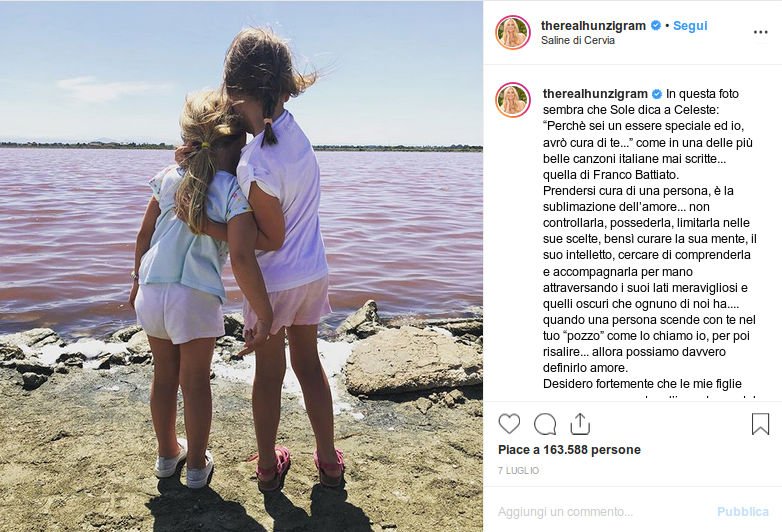Open comments via speech bubble icon
782x532 pixels.
coord(545,424)
